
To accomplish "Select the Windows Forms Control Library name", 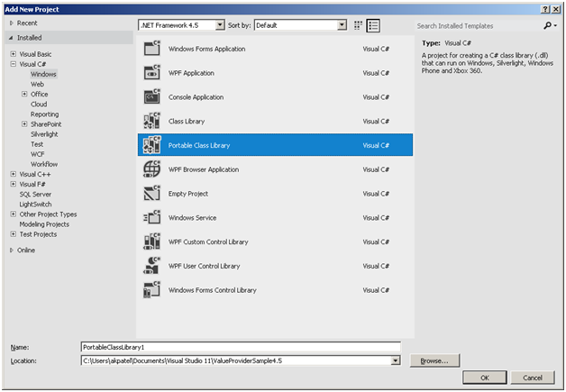I will tap(213, 290).
